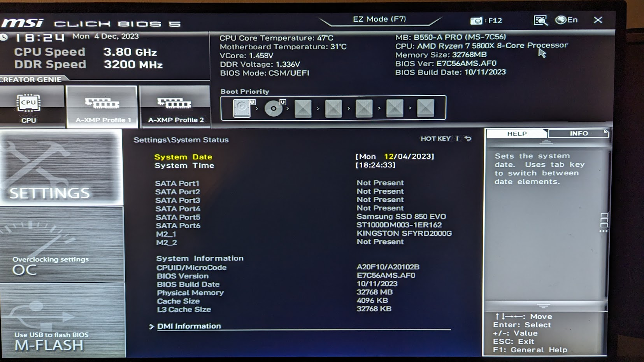Click ST1000DM003-1ER162 drive entry
The width and height of the screenshot is (644, 362).
tap(399, 225)
